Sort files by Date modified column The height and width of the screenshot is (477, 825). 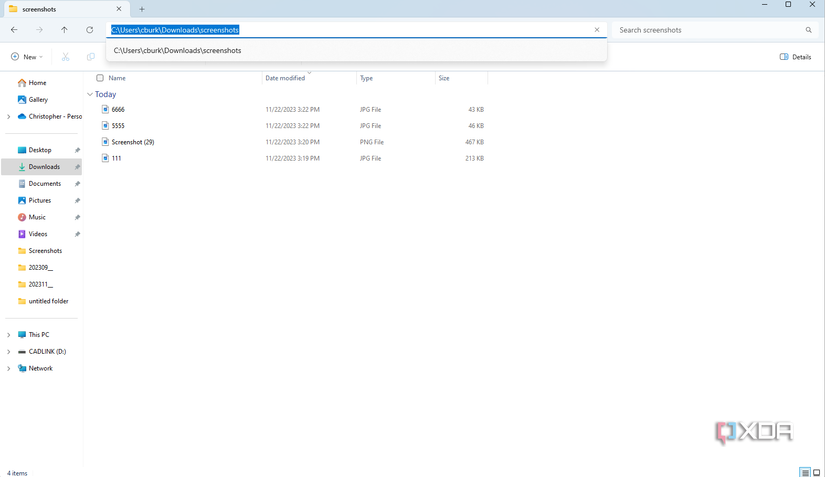(x=285, y=78)
